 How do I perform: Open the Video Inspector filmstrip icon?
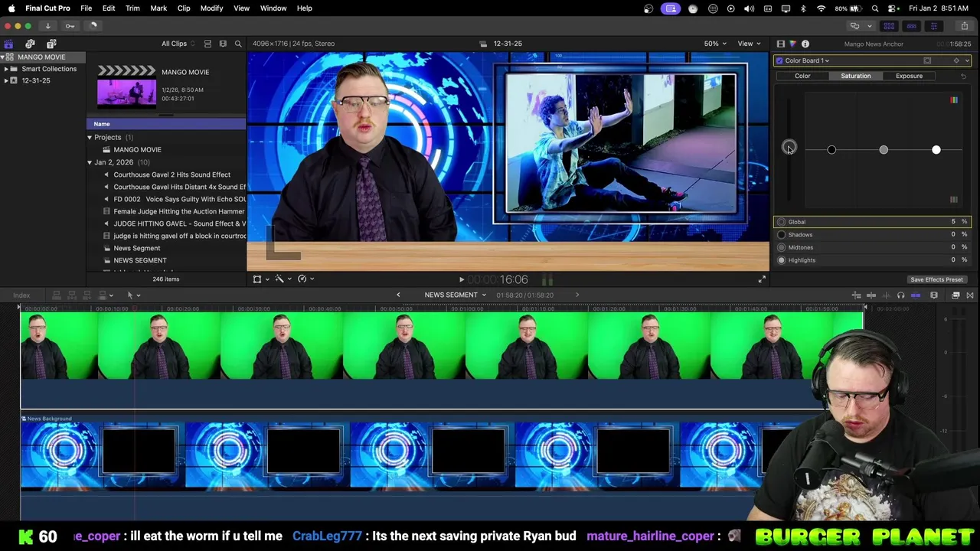(780, 44)
